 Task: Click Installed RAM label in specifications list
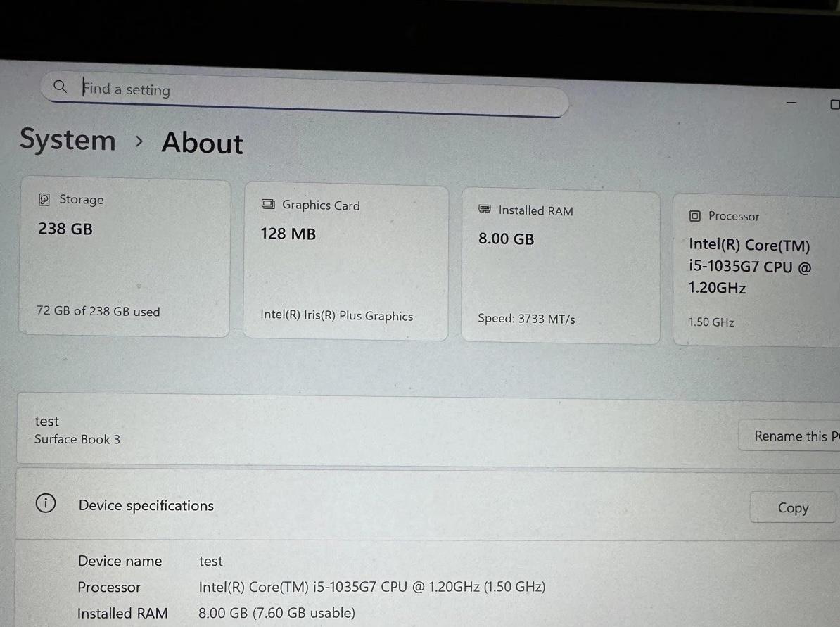(122, 613)
